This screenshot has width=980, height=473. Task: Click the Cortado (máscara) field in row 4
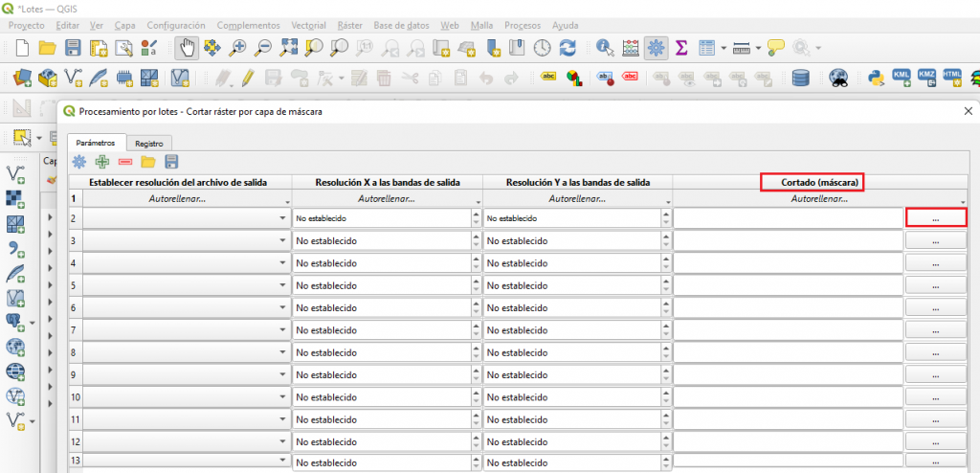point(788,262)
